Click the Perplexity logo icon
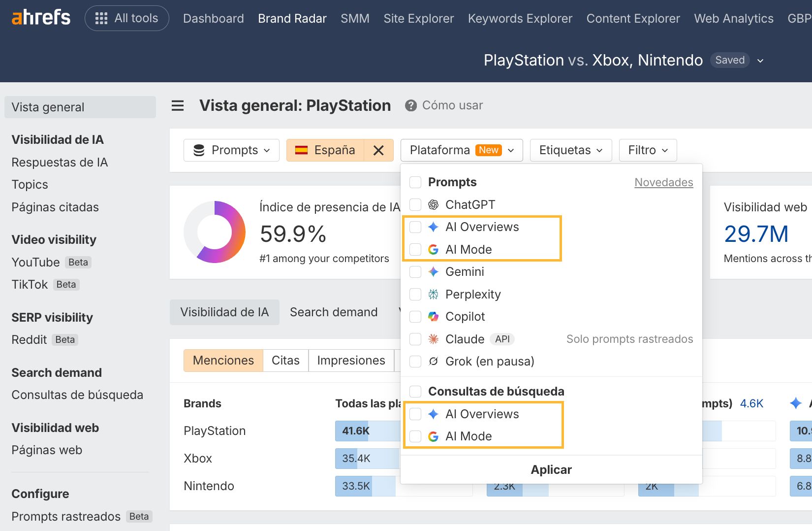The height and width of the screenshot is (531, 812). [x=433, y=295]
